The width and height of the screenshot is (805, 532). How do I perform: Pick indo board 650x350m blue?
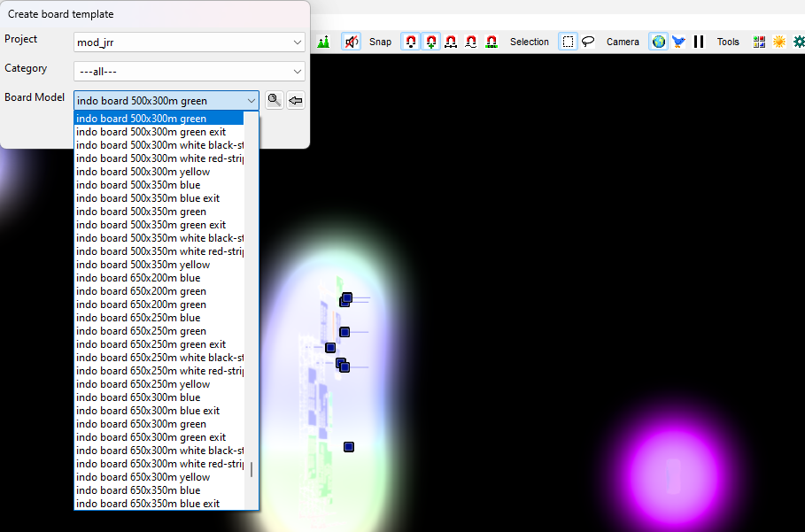(159, 491)
